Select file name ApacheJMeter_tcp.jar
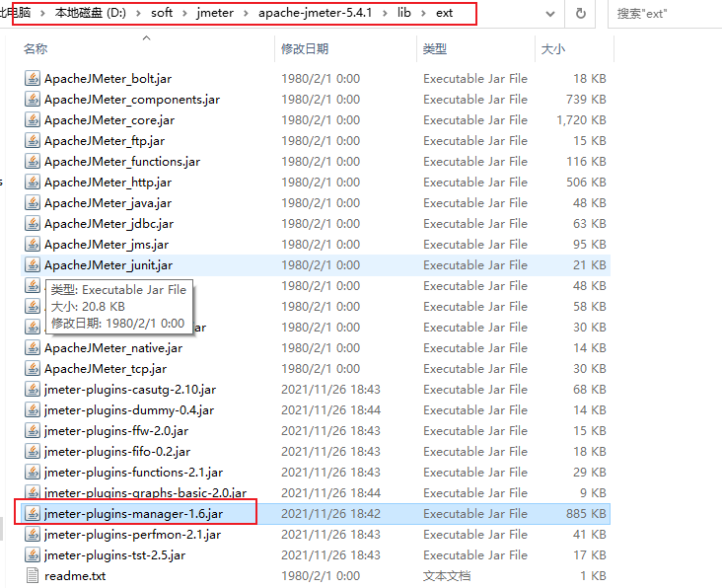 click(106, 369)
